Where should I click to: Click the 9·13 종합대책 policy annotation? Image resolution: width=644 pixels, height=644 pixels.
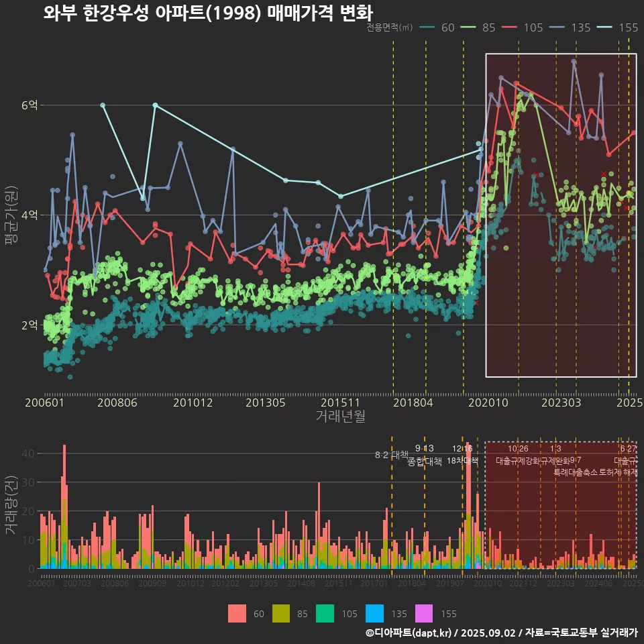425,455
